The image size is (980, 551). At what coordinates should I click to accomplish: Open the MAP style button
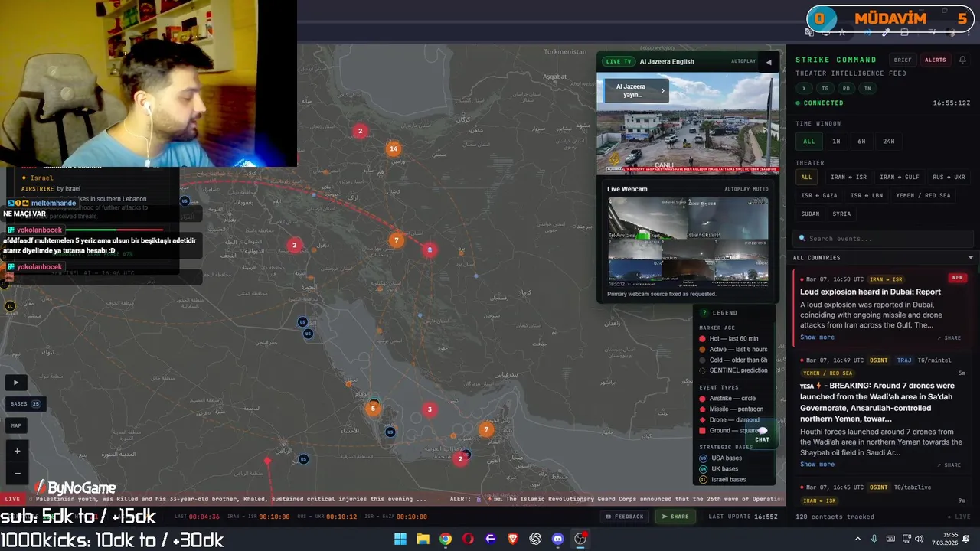(x=15, y=425)
